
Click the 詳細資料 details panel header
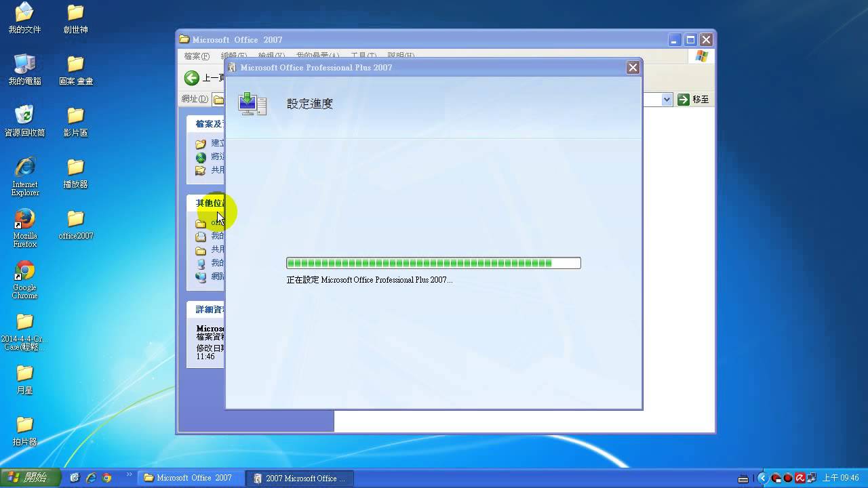(x=206, y=309)
